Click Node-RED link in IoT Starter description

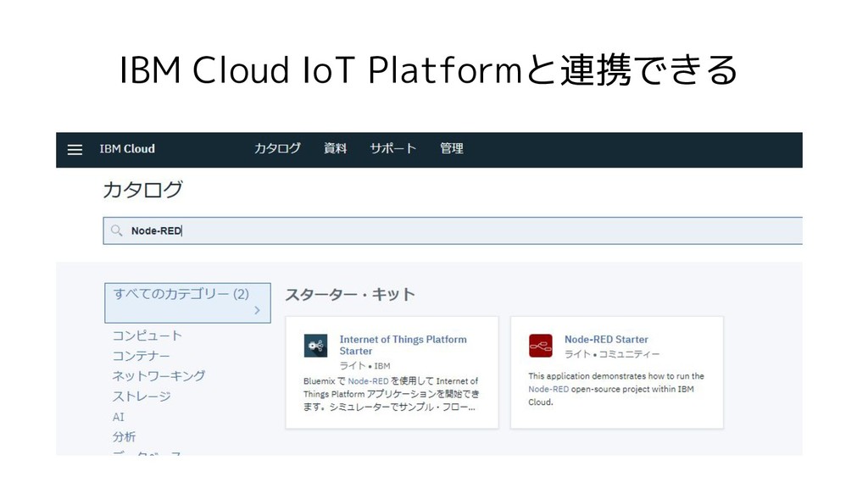(x=368, y=381)
